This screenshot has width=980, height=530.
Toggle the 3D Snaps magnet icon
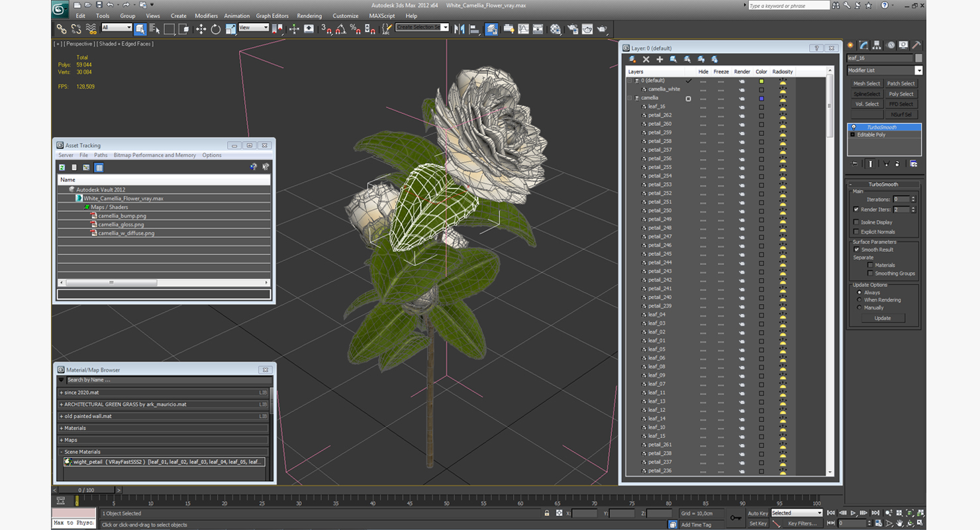click(x=326, y=28)
